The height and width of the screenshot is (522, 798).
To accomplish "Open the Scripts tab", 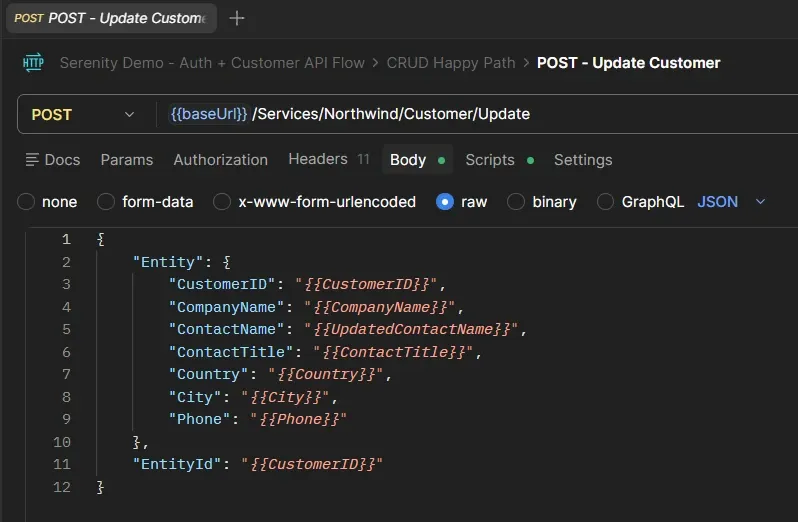I will (x=500, y=160).
